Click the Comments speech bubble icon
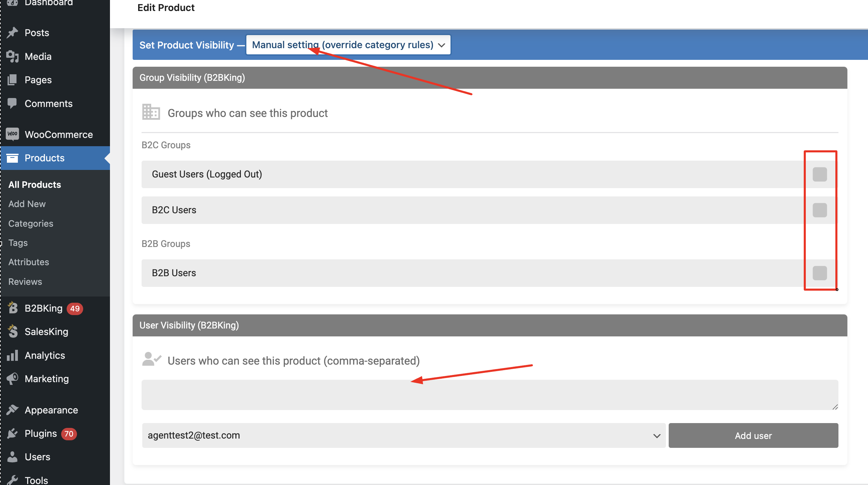This screenshot has width=868, height=485. point(13,104)
